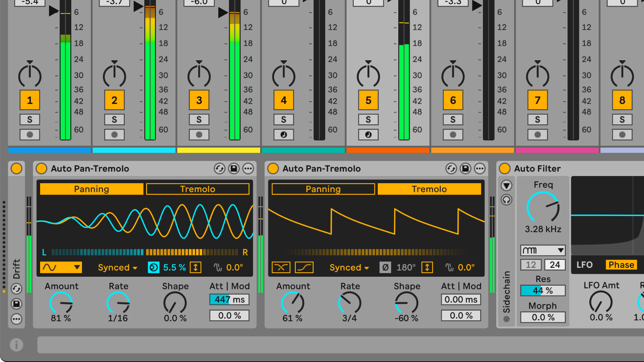
Task: Click Rate knob showing 3/4
Action: pos(350,303)
